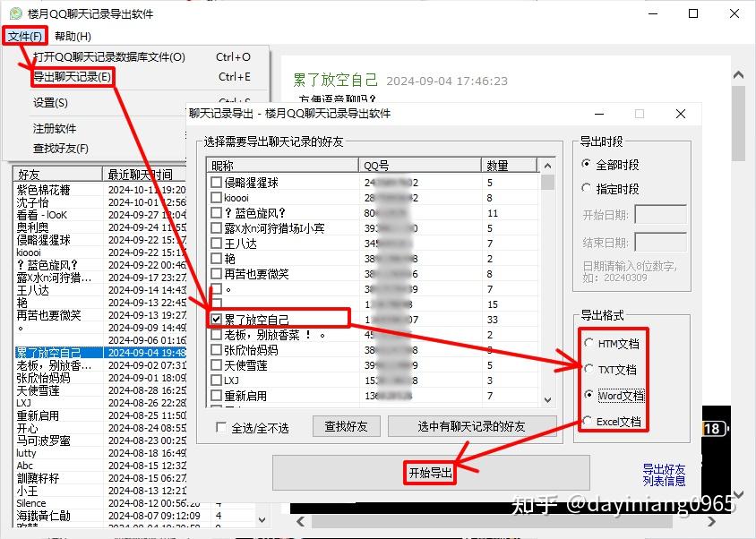Image resolution: width=756 pixels, height=539 pixels.
Task: Click dialog friend list scroll-down arrow
Action: coord(547,399)
